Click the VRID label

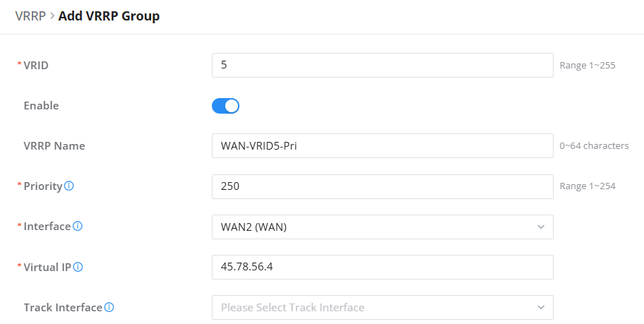[x=36, y=65]
